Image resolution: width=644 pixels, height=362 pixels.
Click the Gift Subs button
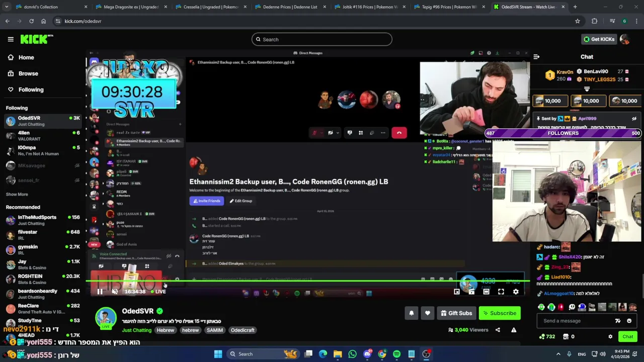(456, 313)
